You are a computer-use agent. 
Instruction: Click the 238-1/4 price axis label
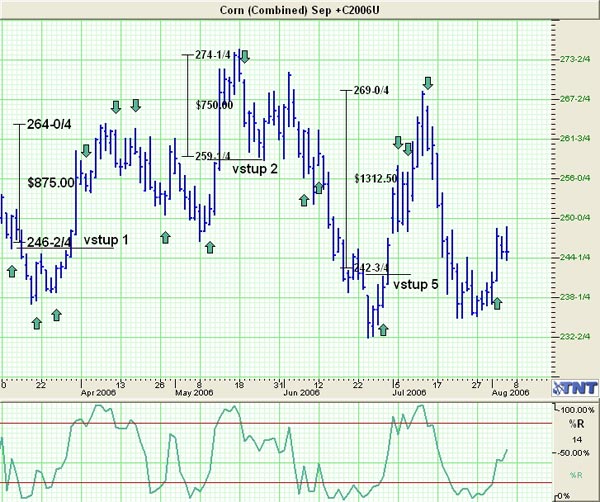click(575, 297)
